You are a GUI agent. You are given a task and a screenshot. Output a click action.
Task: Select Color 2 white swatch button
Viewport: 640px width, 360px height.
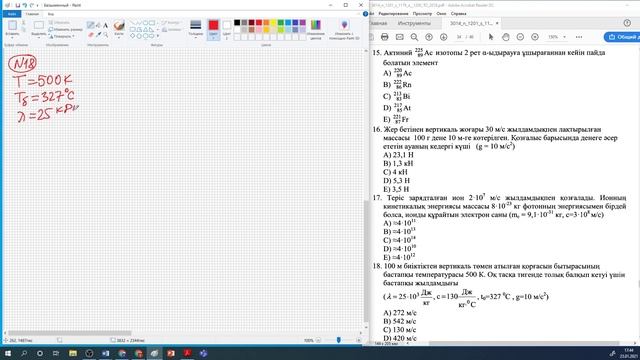[x=227, y=29]
